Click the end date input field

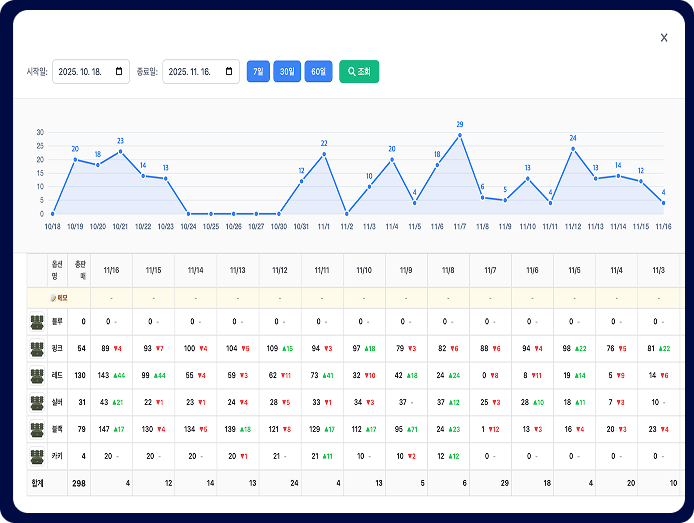pyautogui.click(x=201, y=71)
